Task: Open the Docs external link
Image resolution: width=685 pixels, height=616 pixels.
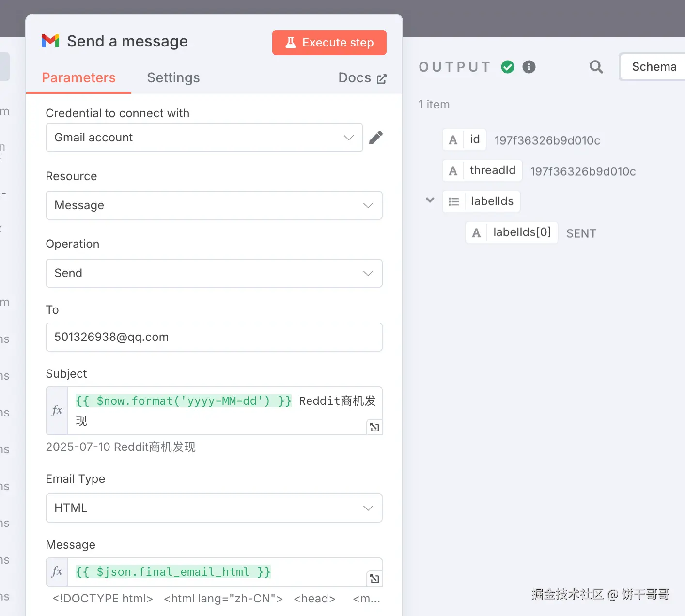Action: click(362, 78)
